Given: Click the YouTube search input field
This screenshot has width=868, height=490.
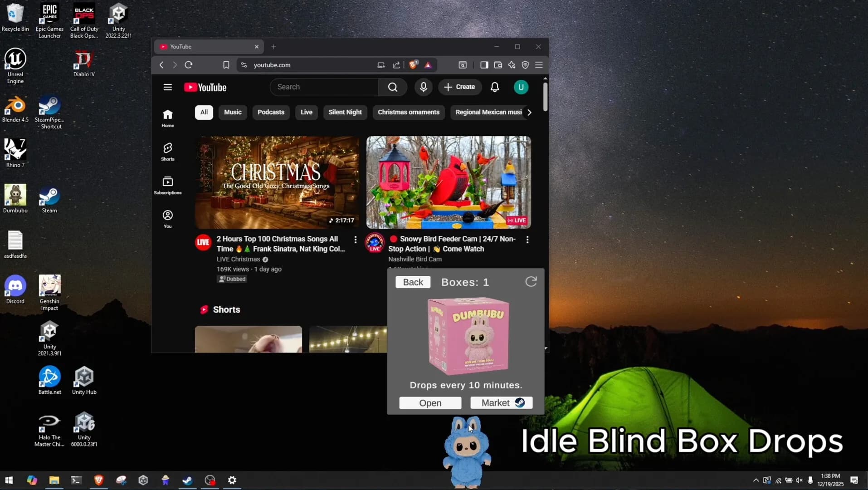Looking at the screenshot, I should tap(324, 87).
